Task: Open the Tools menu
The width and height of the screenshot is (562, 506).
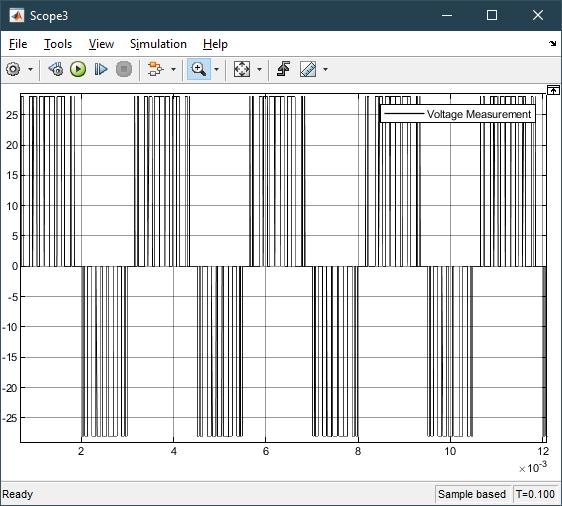Action: (58, 44)
